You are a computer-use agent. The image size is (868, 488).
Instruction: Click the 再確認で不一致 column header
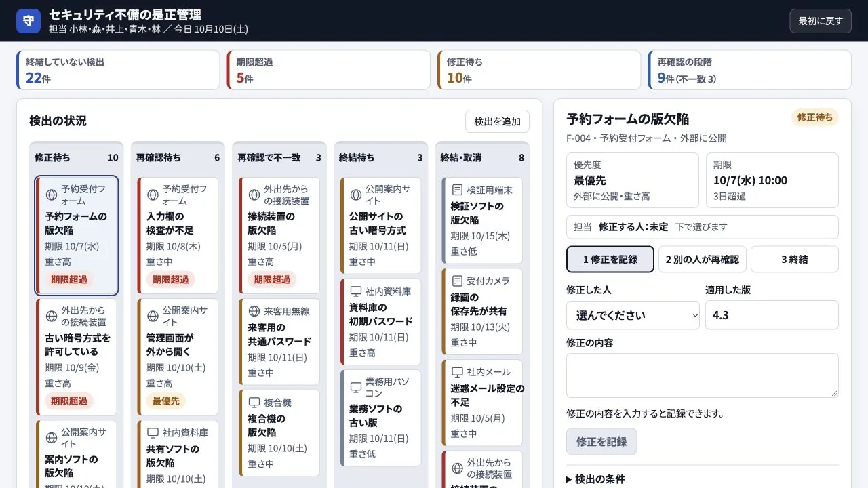pyautogui.click(x=279, y=157)
